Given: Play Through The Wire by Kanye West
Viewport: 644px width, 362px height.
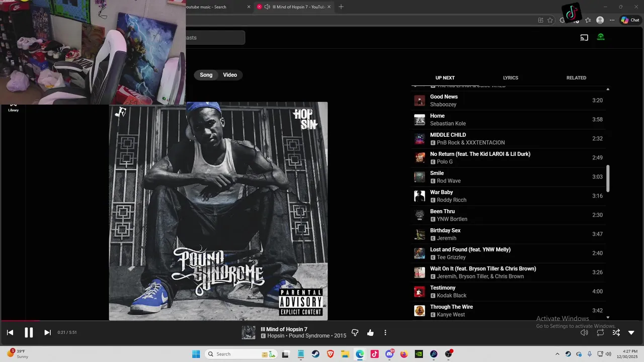Looking at the screenshot, I should click(509, 311).
